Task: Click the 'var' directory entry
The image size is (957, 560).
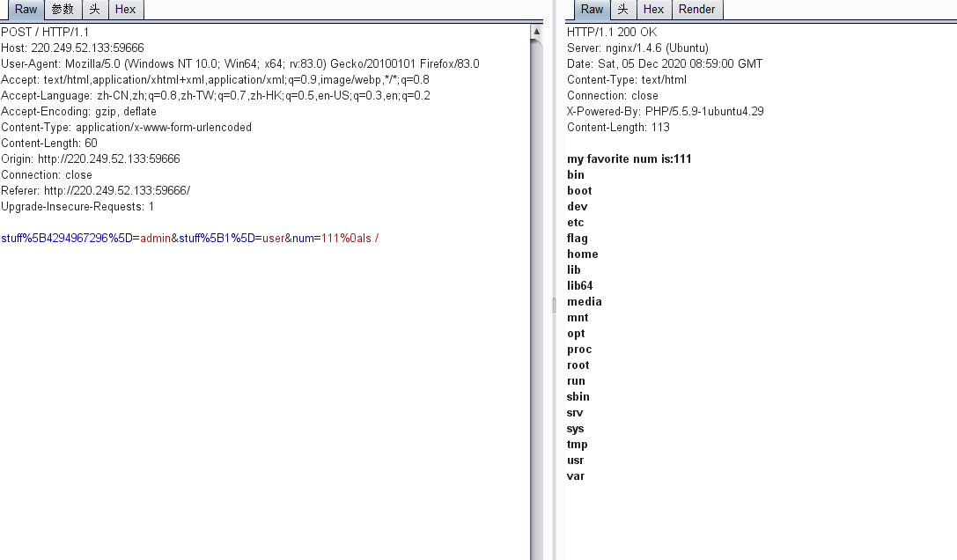Action: [576, 476]
